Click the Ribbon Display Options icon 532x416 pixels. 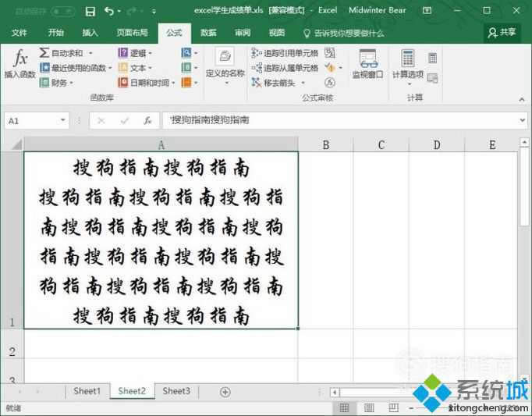click(427, 10)
